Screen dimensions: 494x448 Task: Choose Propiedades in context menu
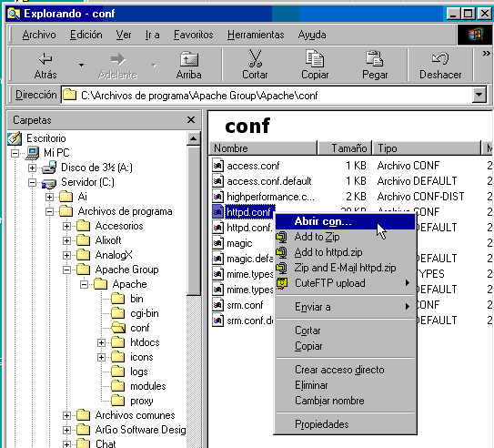(346, 424)
